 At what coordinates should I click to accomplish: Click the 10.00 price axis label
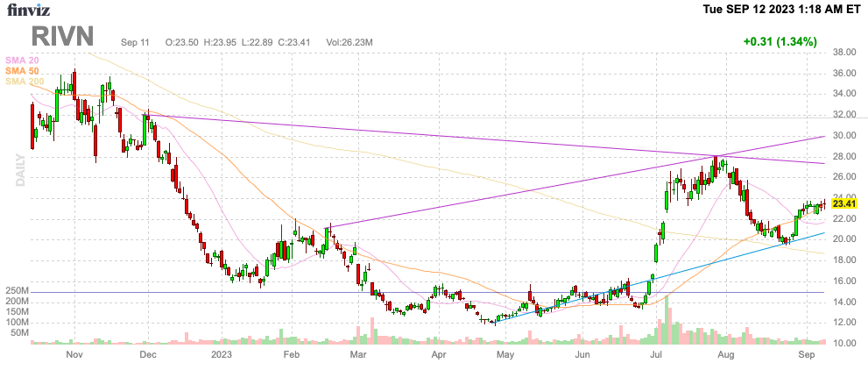coord(844,344)
